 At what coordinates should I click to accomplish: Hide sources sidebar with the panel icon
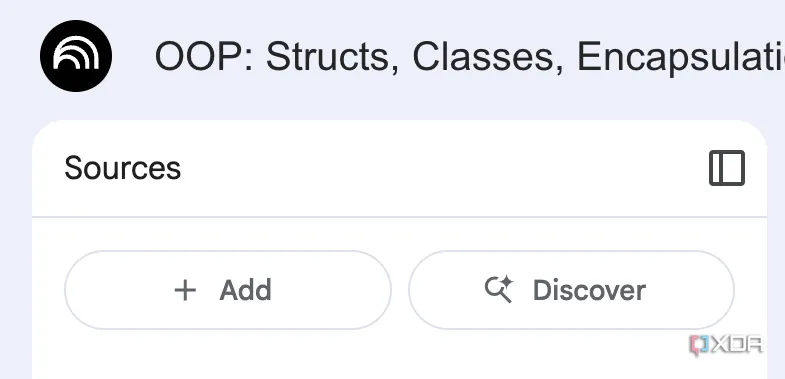coord(727,168)
